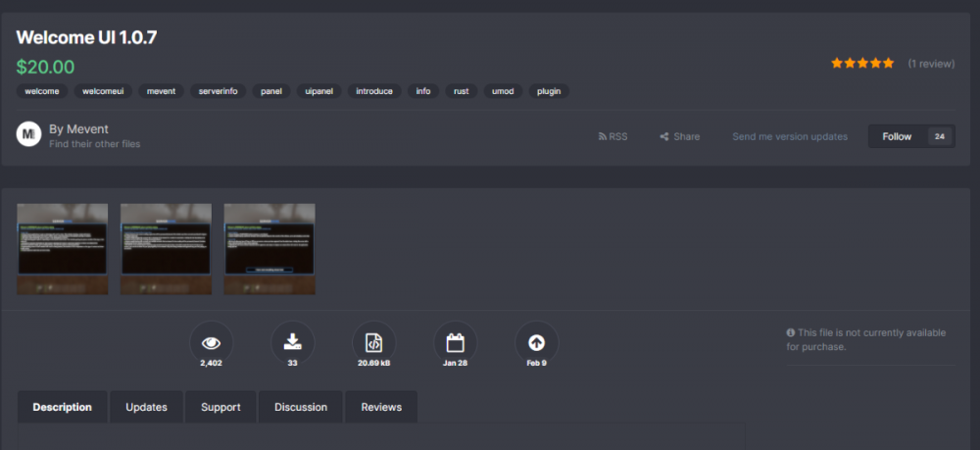Open the Discussion tab
Viewport: 980px width, 450px height.
[x=300, y=407]
